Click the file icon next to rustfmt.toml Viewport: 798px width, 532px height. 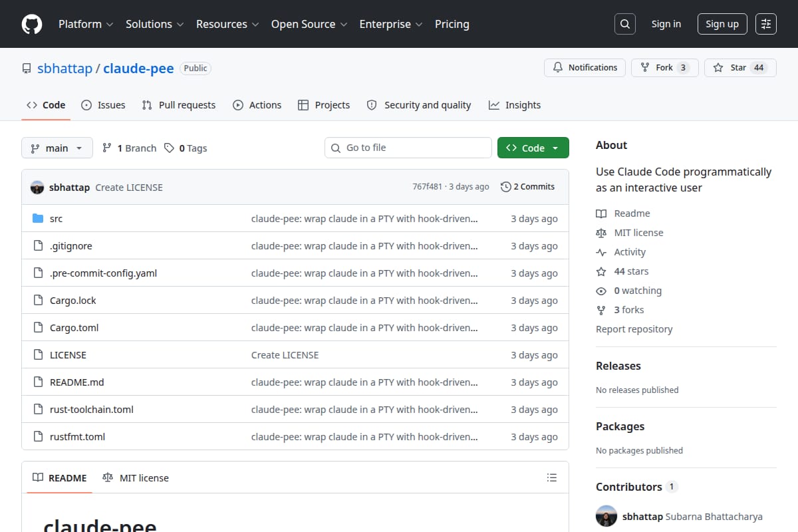[38, 437]
